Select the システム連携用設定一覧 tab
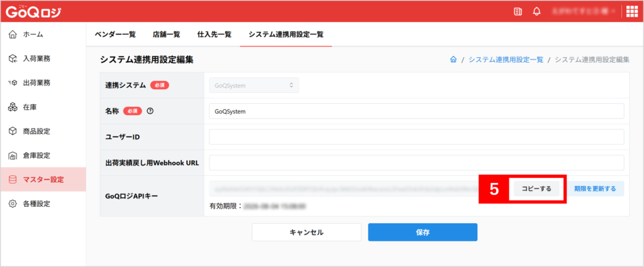644x267 pixels. point(286,35)
